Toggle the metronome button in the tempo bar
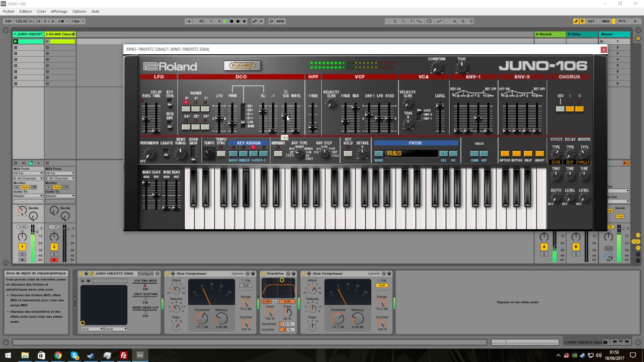 point(62,21)
